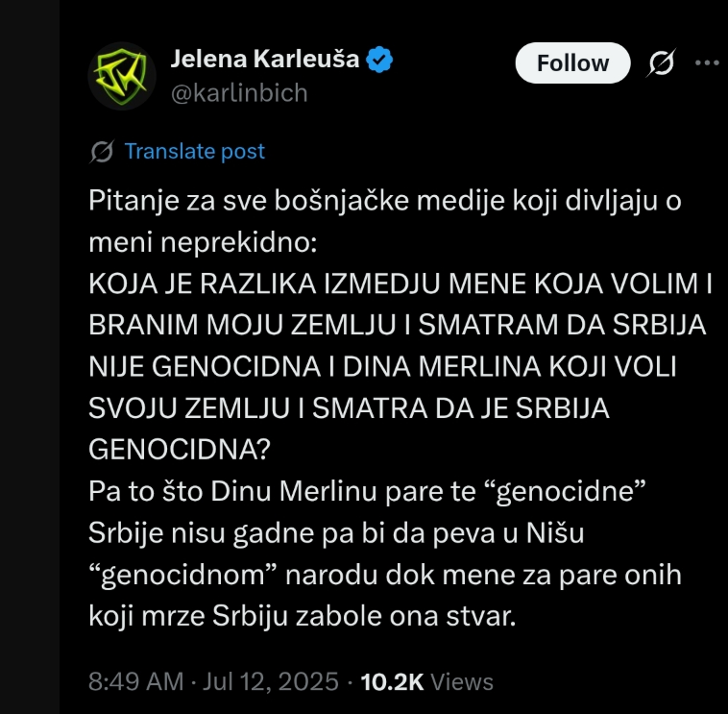Click the line mentioning DINA MERLINA KOJI VOLI

tap(382, 366)
